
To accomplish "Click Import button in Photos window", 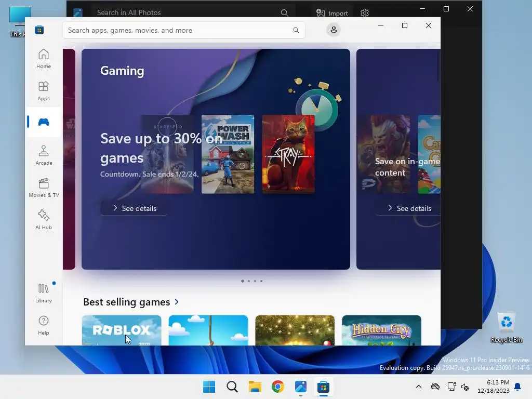I will point(332,13).
